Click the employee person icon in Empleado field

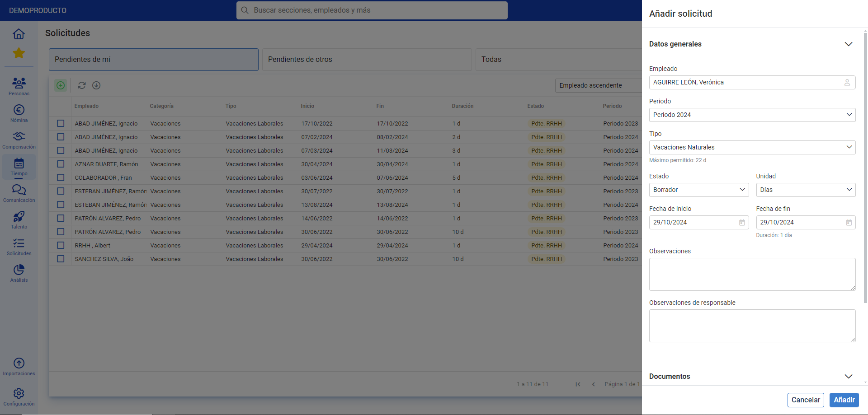[847, 82]
